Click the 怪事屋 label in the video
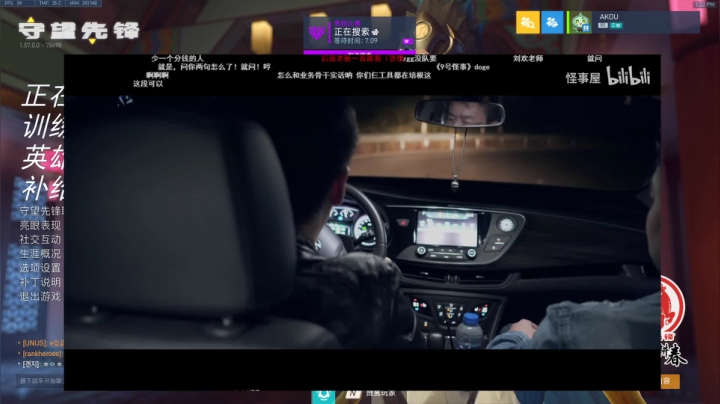 583,79
